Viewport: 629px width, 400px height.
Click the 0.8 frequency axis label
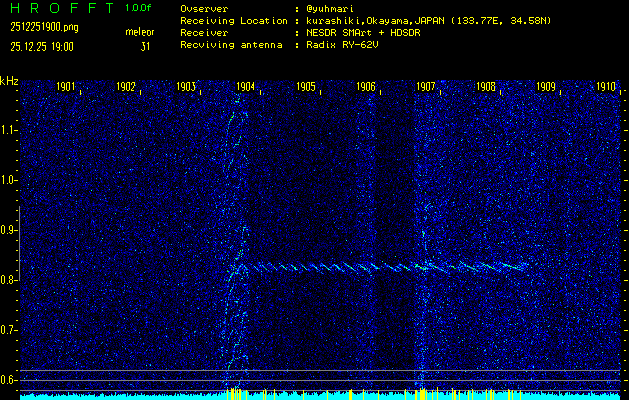(x=7, y=280)
